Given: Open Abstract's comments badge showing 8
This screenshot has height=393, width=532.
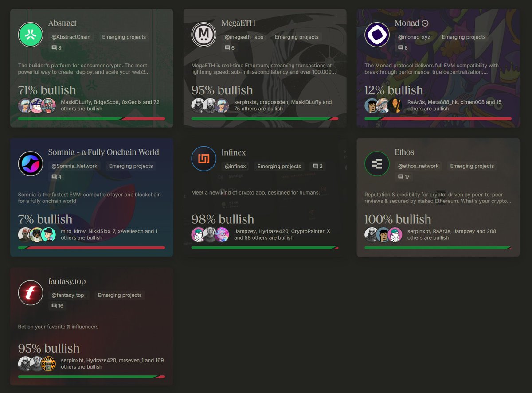Looking at the screenshot, I should click(56, 48).
